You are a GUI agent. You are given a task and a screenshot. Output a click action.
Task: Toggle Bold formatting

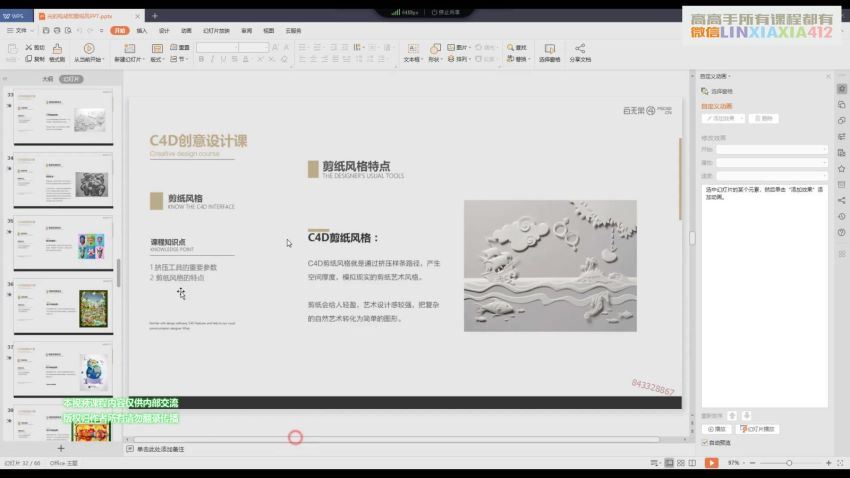[201, 59]
